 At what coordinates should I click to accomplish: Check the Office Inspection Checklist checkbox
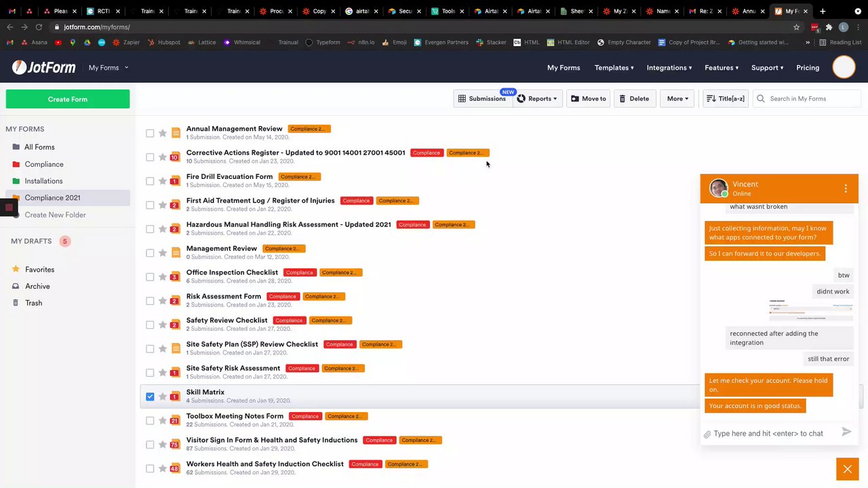click(x=150, y=277)
